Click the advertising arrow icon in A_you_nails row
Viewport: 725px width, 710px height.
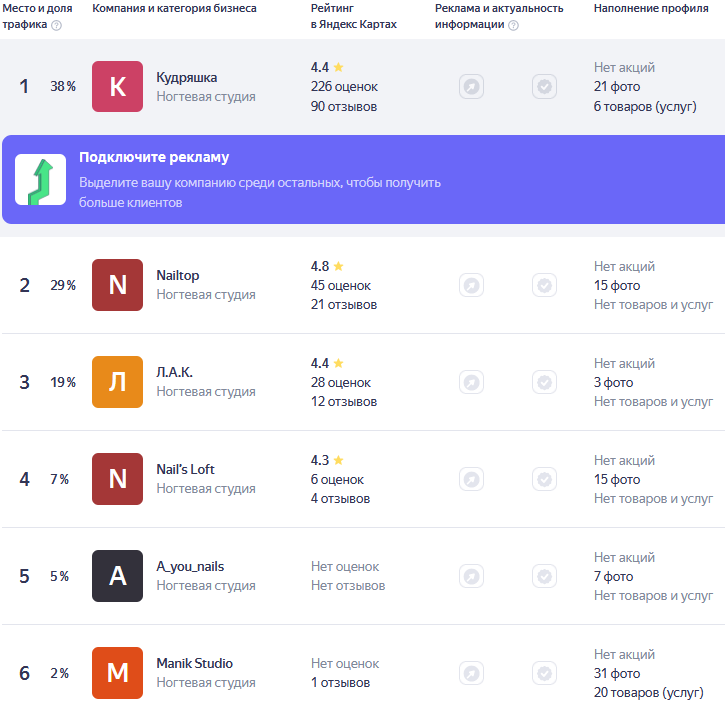pyautogui.click(x=472, y=576)
